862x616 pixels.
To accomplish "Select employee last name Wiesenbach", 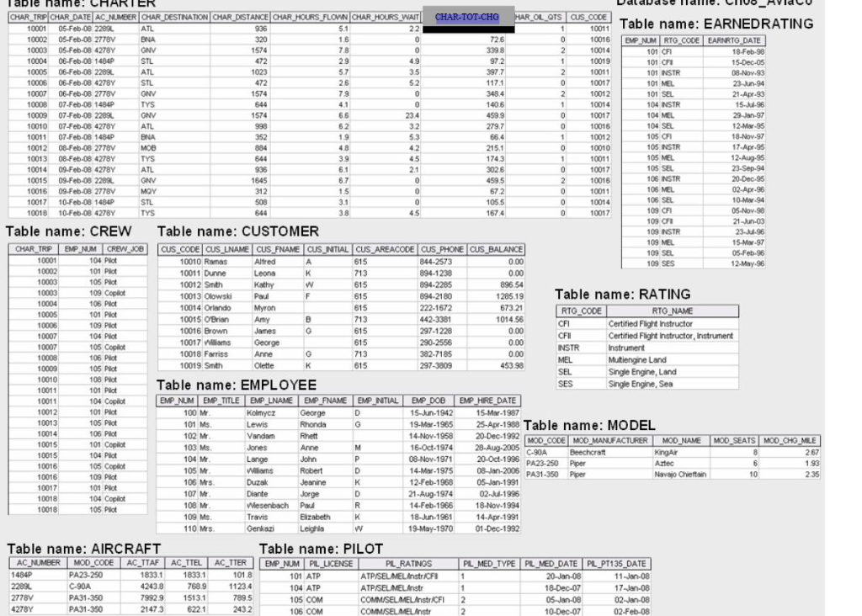I will pos(267,505).
